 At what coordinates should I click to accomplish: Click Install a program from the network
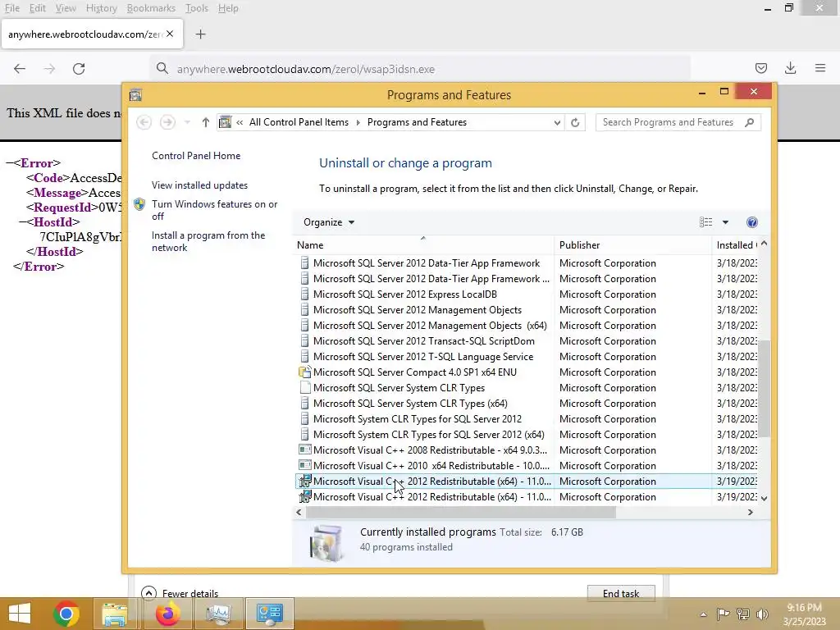[208, 242]
